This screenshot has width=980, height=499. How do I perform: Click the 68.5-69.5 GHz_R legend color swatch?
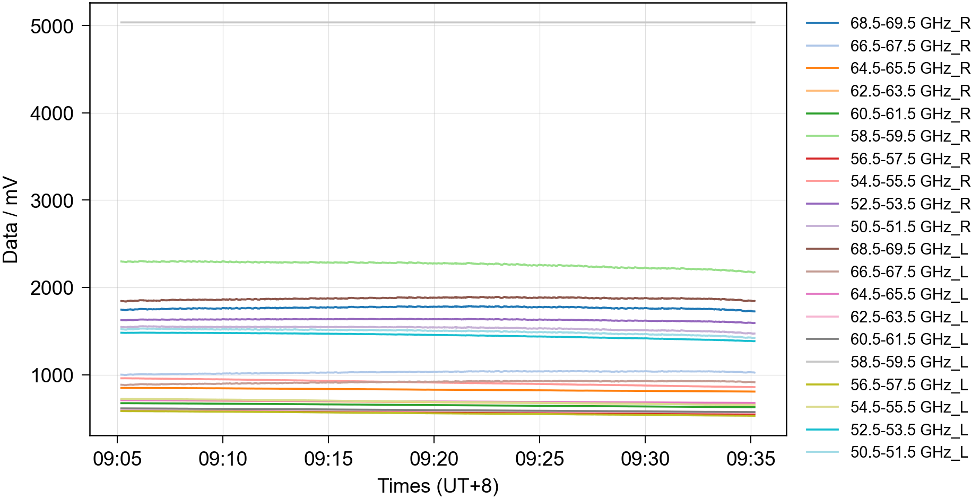[x=822, y=23]
